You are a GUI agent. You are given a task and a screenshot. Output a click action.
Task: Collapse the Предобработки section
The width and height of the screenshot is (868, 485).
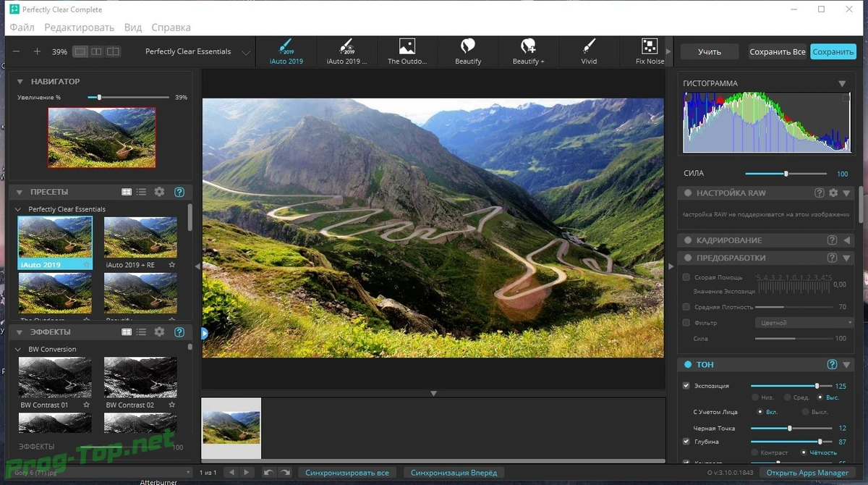[846, 258]
